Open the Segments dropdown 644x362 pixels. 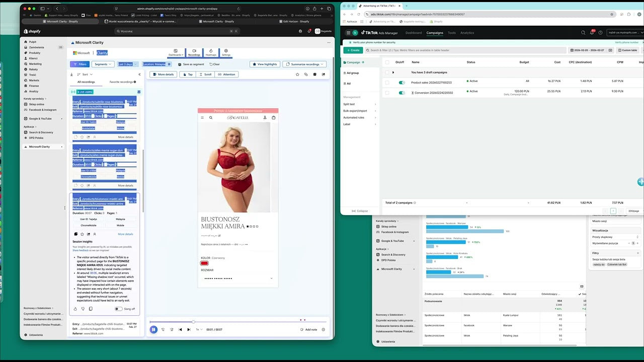[x=104, y=64]
